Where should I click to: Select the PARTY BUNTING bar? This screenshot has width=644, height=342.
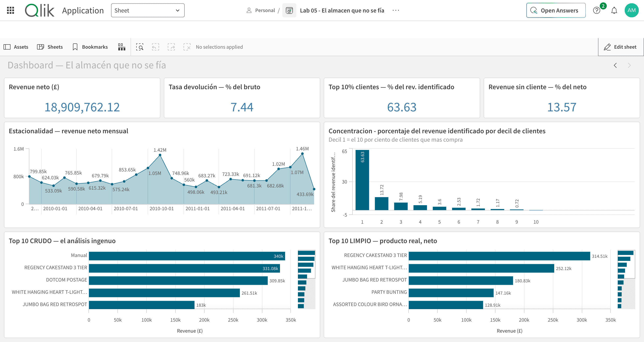click(451, 293)
